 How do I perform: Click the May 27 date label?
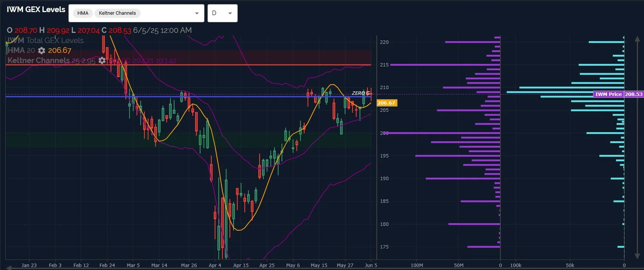click(x=345, y=265)
